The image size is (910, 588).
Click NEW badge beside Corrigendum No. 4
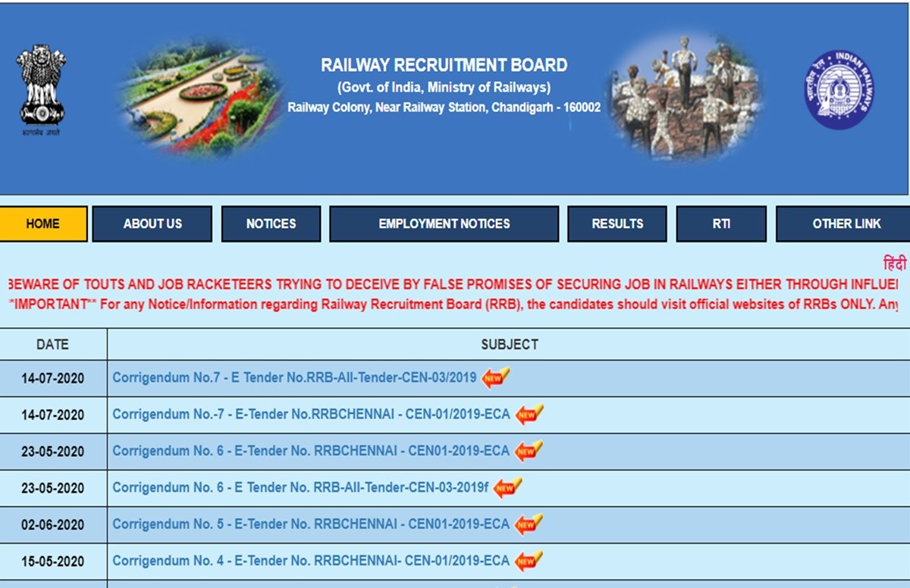(x=529, y=561)
